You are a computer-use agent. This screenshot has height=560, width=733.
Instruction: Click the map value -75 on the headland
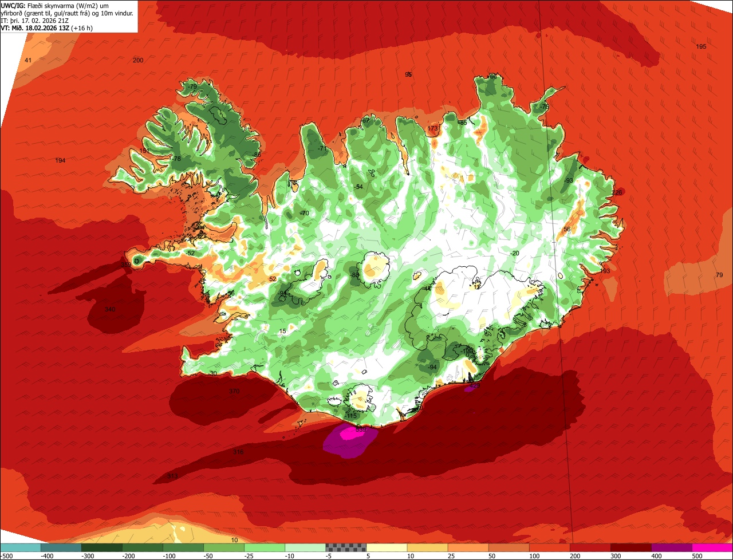(x=544, y=107)
